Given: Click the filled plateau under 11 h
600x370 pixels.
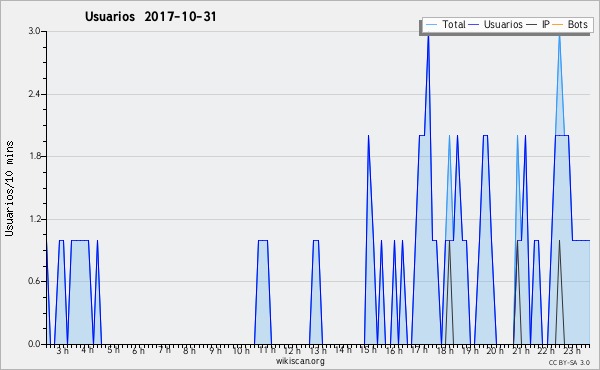Looking at the screenshot, I should [263, 292].
